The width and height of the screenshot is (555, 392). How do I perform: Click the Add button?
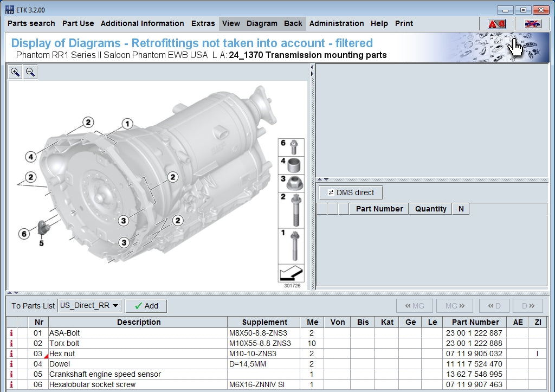pos(146,306)
